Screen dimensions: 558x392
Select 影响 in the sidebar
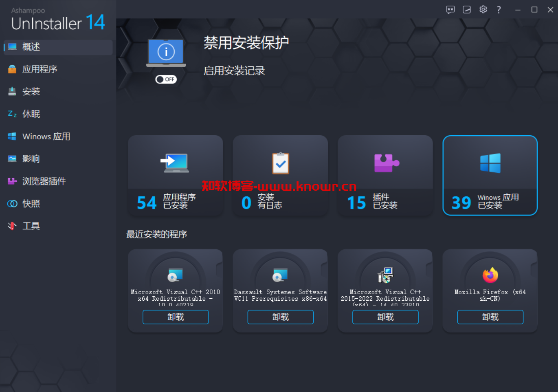58,159
